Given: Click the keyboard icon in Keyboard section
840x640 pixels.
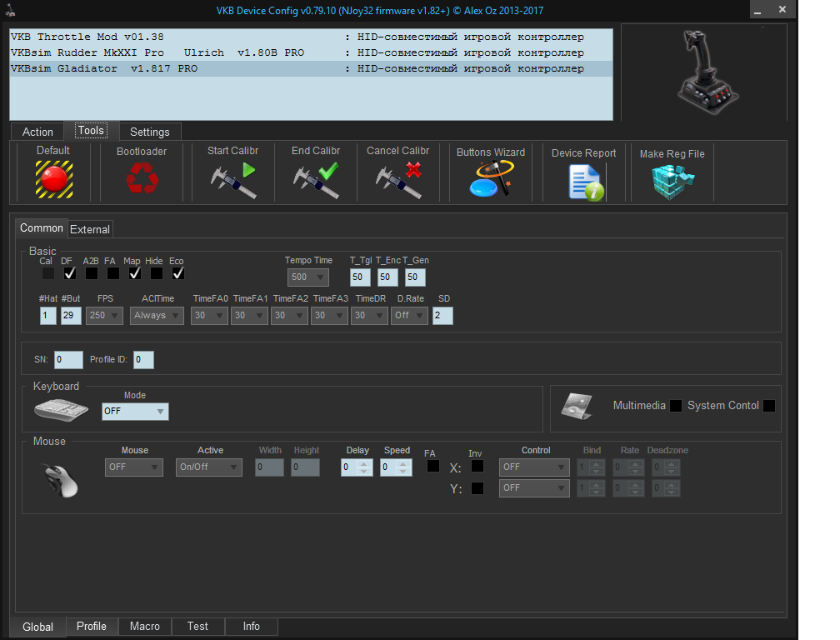Looking at the screenshot, I should 62,410.
